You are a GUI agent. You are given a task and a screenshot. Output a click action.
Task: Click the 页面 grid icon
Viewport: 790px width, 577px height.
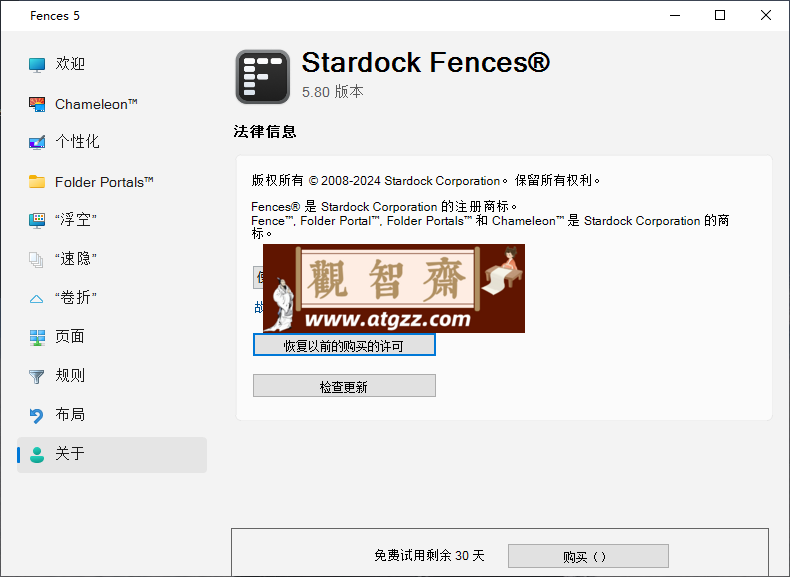[37, 337]
